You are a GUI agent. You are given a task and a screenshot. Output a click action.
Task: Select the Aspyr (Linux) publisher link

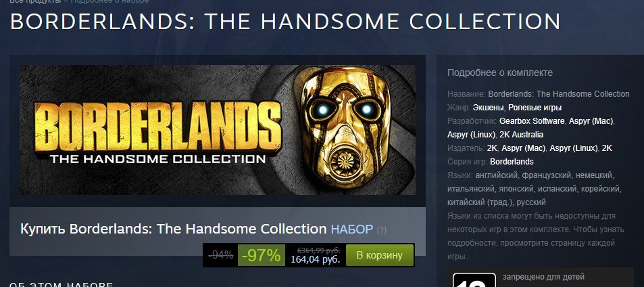point(574,148)
